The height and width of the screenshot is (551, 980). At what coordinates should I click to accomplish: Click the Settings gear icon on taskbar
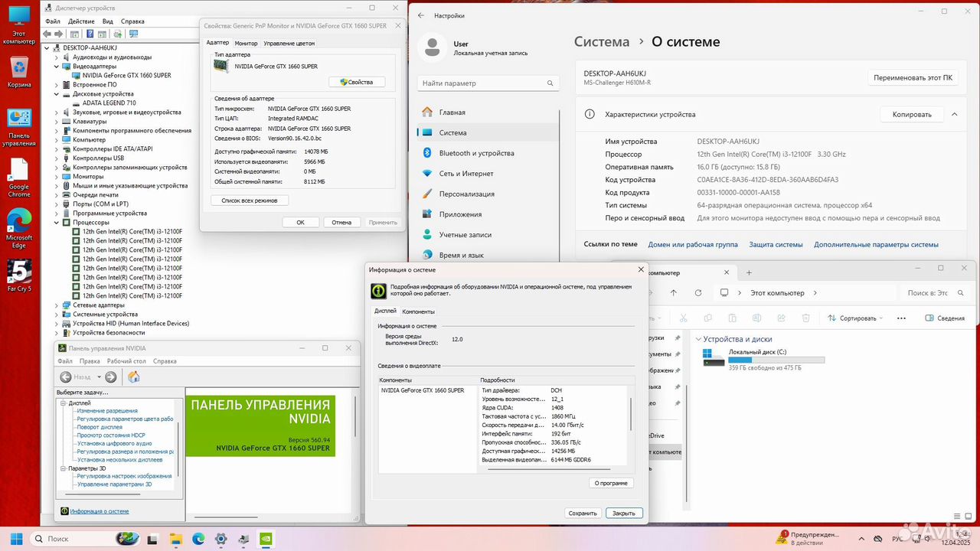coord(220,539)
